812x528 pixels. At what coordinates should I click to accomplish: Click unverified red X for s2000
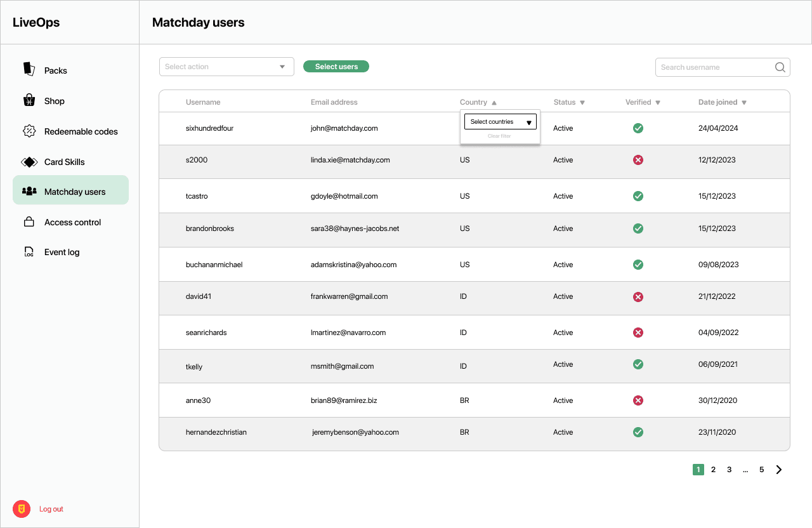pyautogui.click(x=638, y=160)
